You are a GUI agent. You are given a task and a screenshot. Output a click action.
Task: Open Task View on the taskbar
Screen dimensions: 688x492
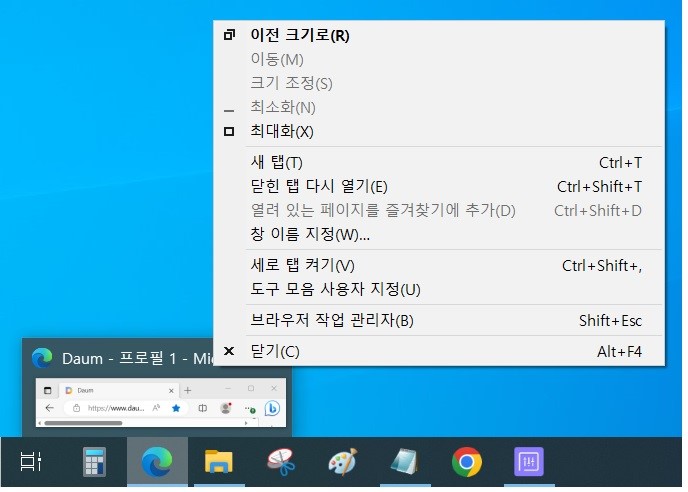[x=31, y=462]
